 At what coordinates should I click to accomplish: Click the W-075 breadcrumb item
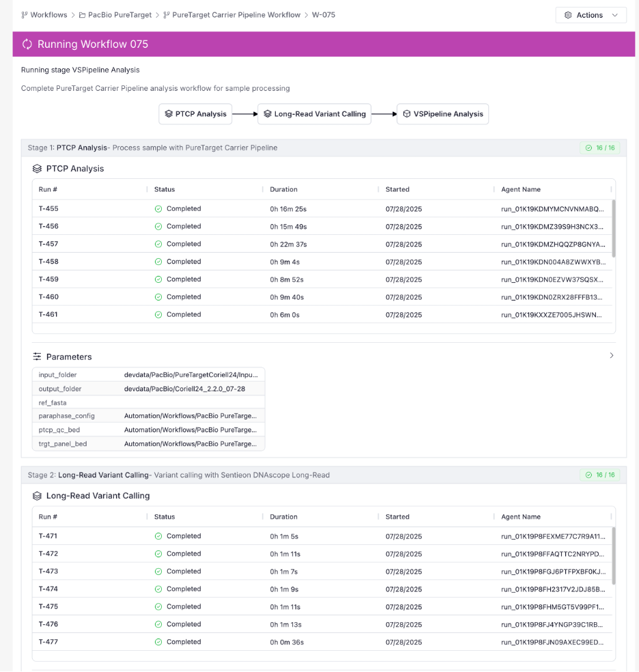(324, 15)
